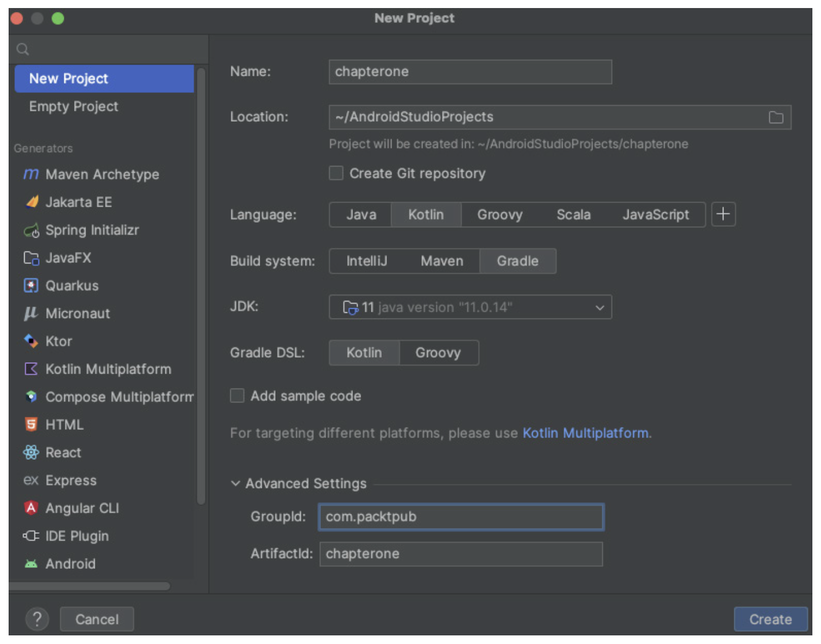Switch Gradle DSL to Groovy

(x=438, y=352)
